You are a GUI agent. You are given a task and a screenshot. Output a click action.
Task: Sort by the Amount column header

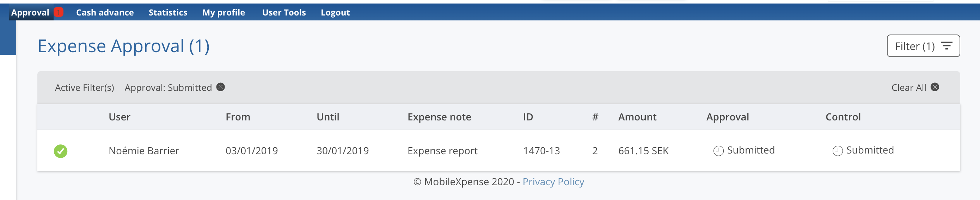click(637, 117)
